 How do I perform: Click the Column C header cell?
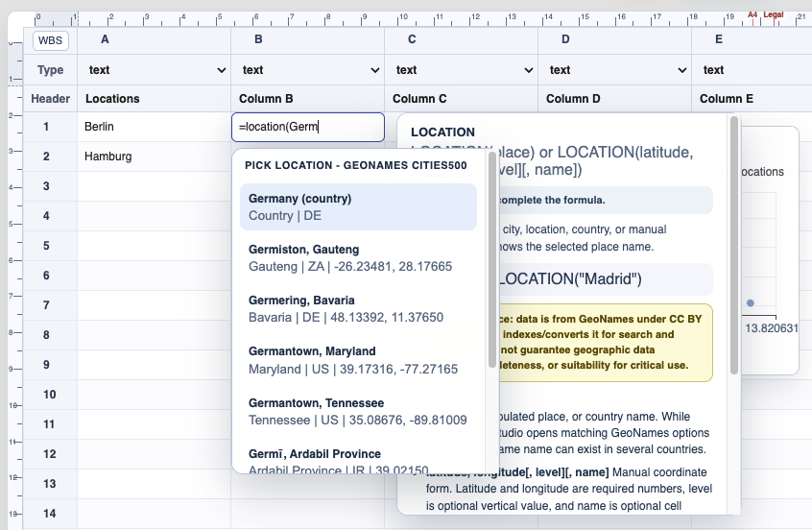(x=461, y=99)
